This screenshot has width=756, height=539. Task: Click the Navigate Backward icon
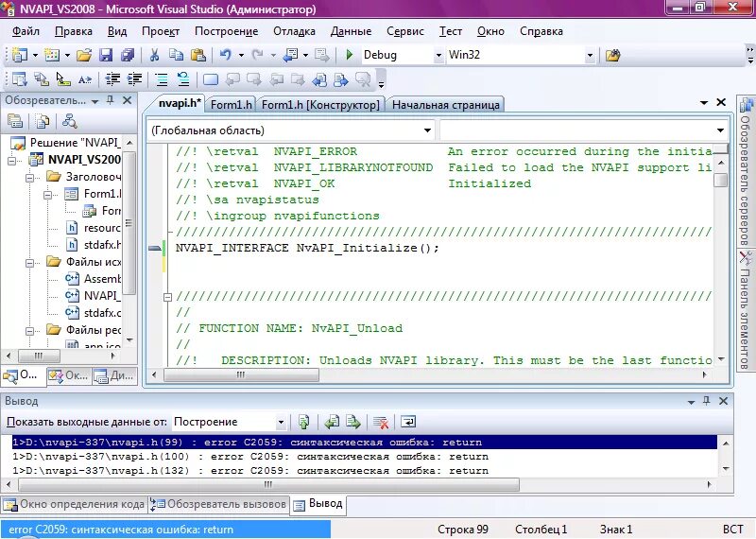pos(291,55)
